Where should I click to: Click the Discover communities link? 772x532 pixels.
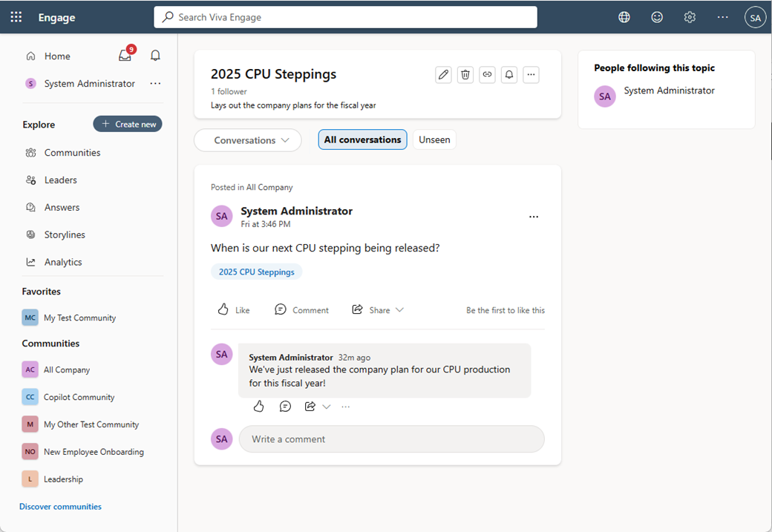click(x=59, y=506)
